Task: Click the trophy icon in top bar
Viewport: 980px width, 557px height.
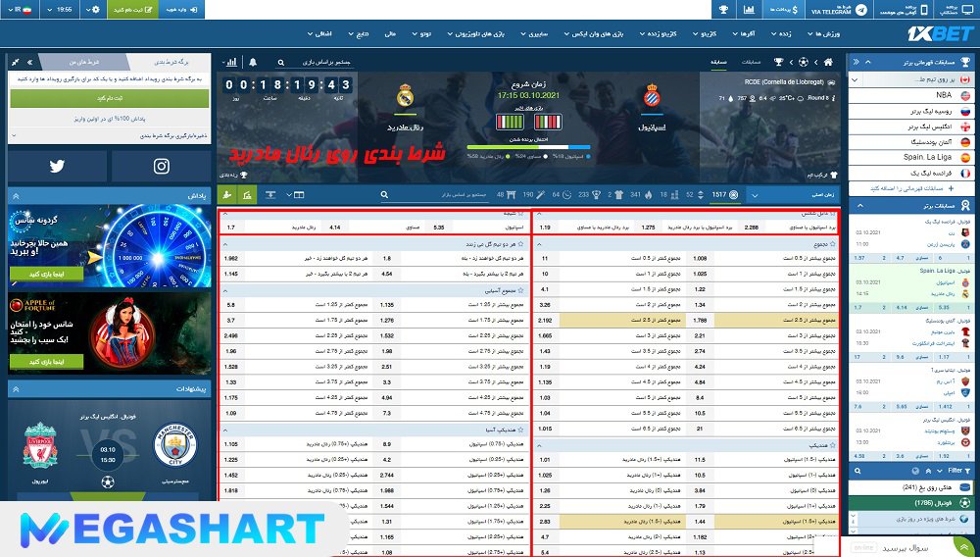Action: (x=724, y=10)
